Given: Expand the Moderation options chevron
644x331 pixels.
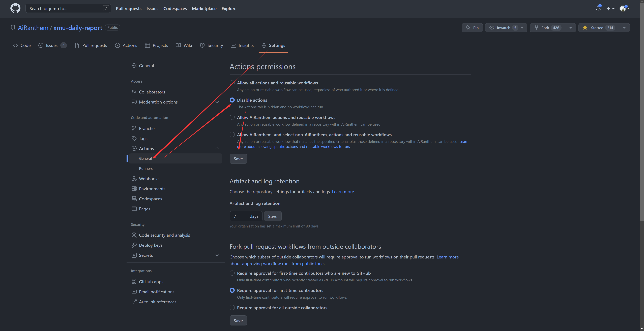Looking at the screenshot, I should (217, 102).
